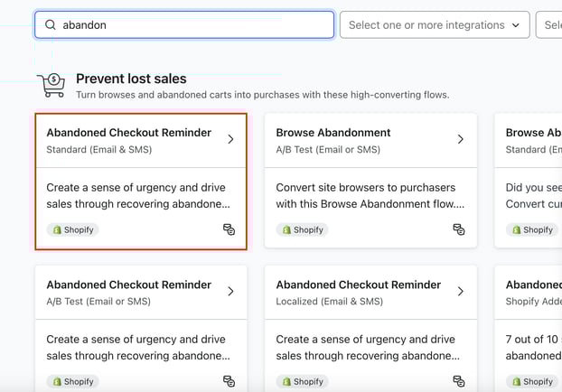Click multi-message icon on Standard Abandoned Checkout card
This screenshot has height=392, width=562.
click(229, 229)
